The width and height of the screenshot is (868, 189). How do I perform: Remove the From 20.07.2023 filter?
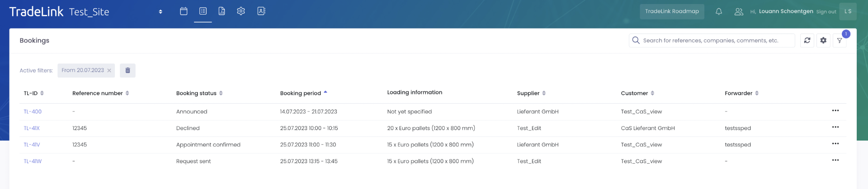point(109,71)
